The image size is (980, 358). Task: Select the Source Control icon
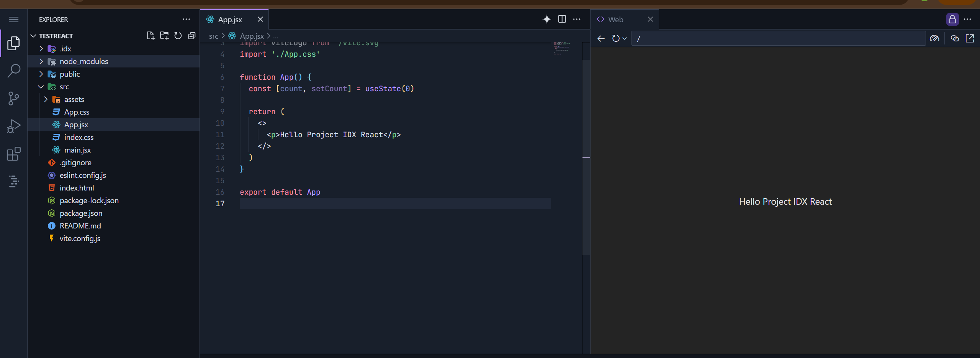(x=14, y=99)
